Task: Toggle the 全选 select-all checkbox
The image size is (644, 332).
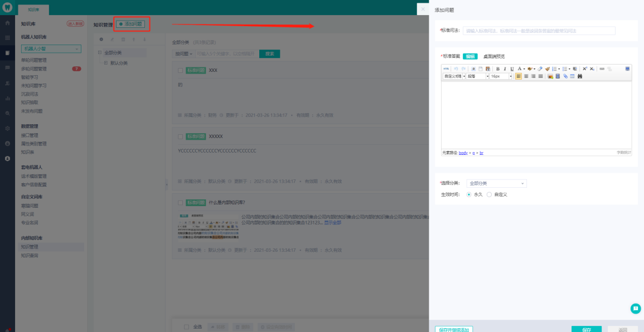Action: 186,326
